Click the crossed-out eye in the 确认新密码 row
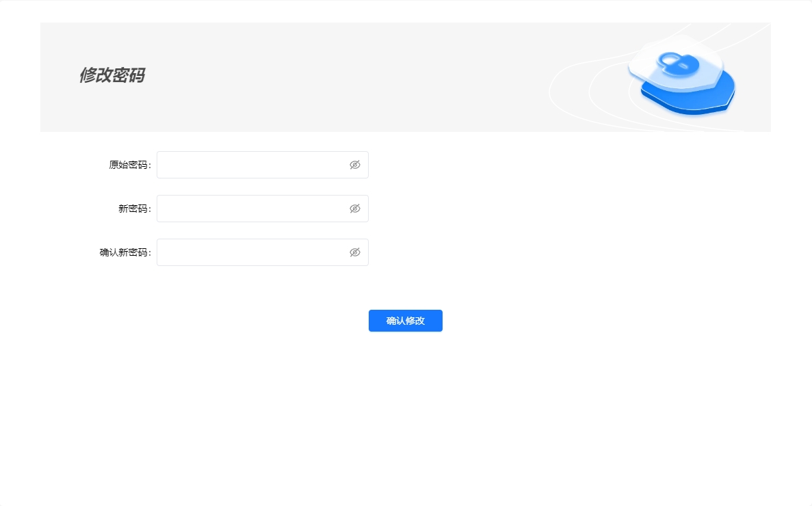 pos(354,252)
